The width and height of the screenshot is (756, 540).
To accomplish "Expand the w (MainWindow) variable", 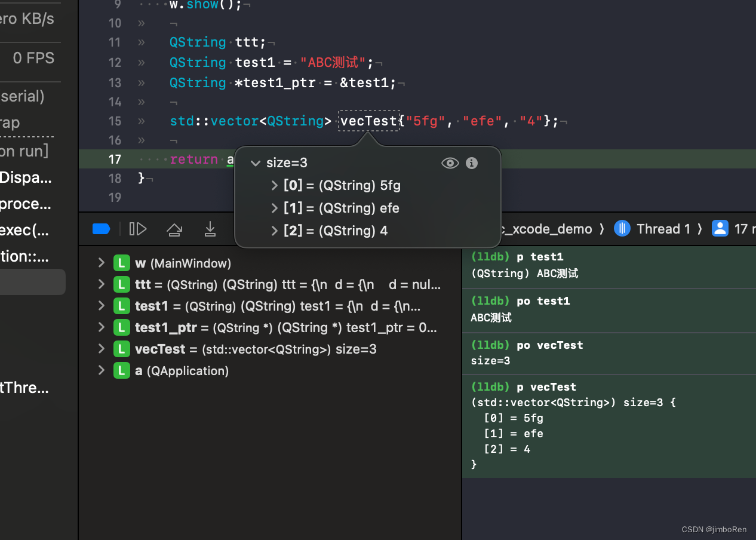I will (101, 263).
